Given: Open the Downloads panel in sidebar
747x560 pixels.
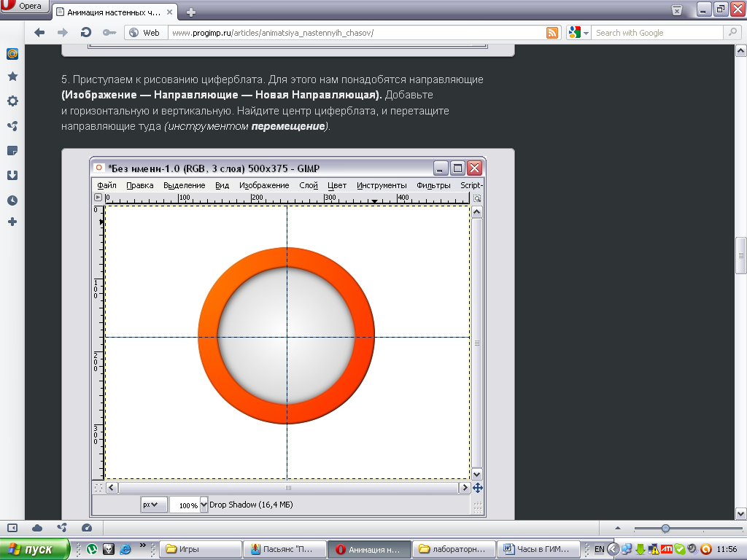Looking at the screenshot, I should 12,175.
